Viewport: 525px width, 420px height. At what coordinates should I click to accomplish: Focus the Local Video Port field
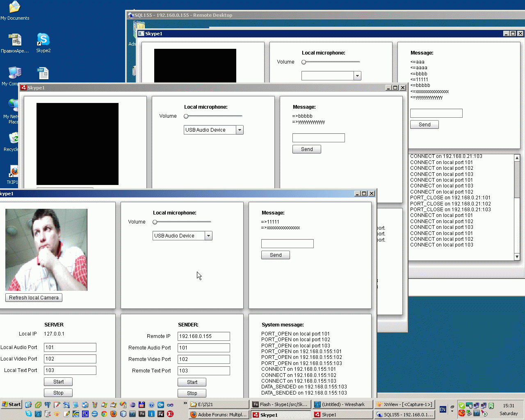pos(70,359)
